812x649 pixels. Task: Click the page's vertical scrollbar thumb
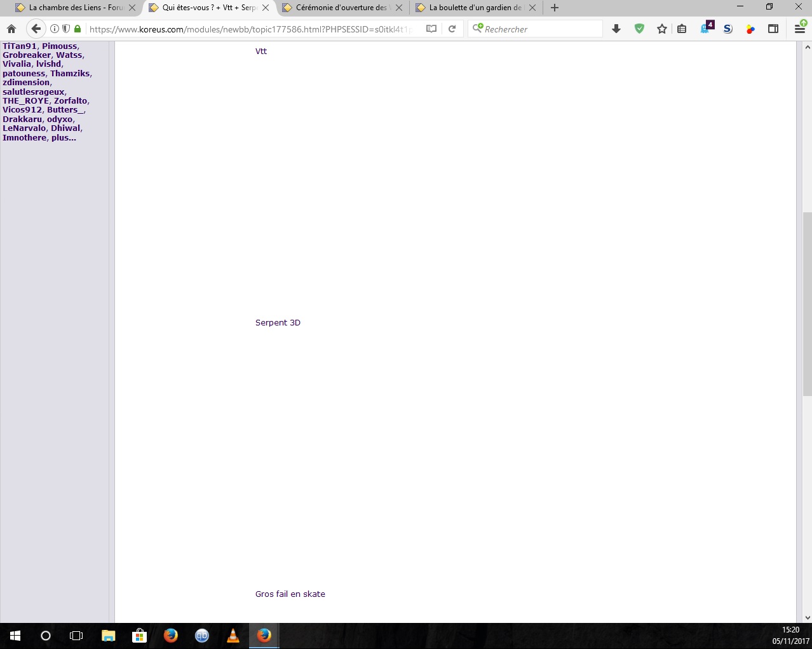pos(807,304)
